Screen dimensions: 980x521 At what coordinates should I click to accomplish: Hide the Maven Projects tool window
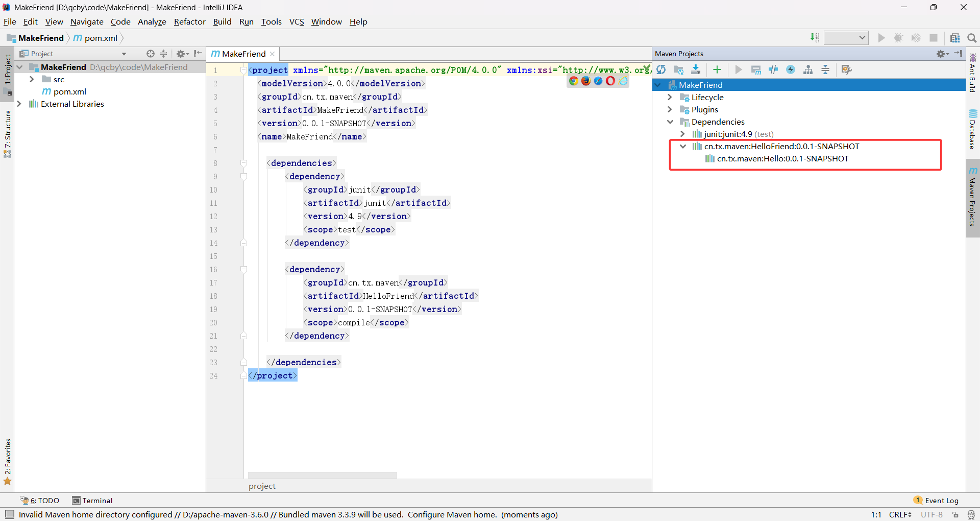959,54
